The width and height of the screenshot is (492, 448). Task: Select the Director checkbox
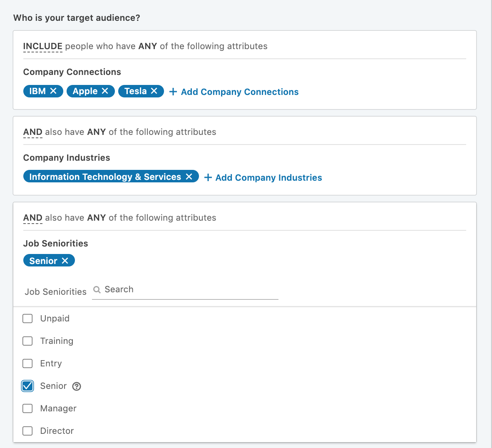(x=27, y=431)
